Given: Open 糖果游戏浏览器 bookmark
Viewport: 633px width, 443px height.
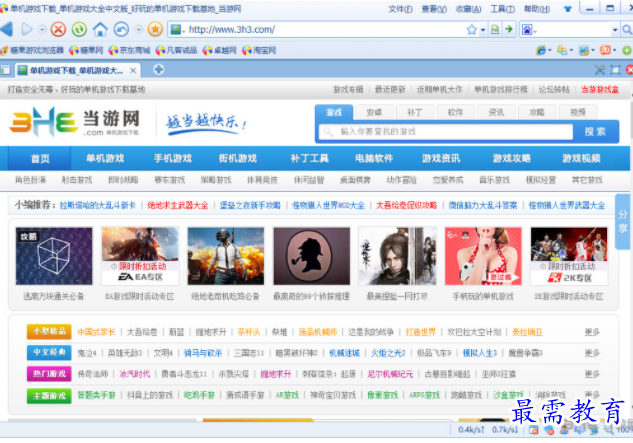Looking at the screenshot, I should [33, 50].
